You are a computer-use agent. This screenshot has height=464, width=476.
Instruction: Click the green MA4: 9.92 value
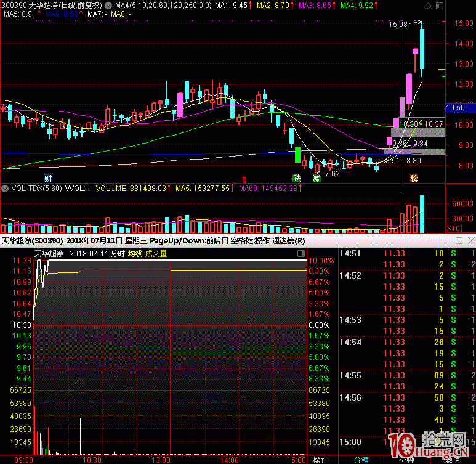[x=359, y=6]
